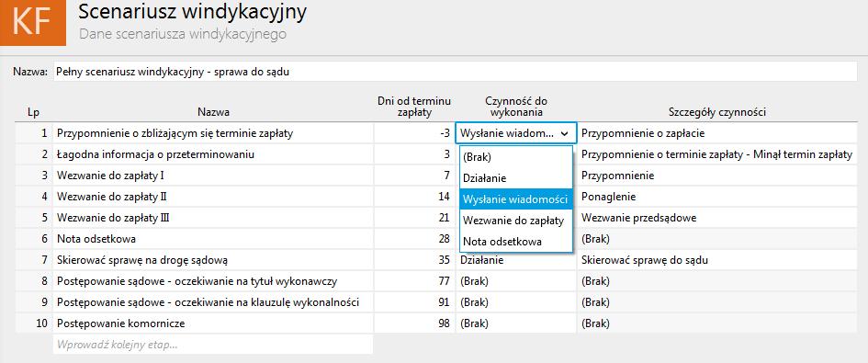This screenshot has width=868, height=363.
Task: Click the days value 7
Action: coord(414,176)
